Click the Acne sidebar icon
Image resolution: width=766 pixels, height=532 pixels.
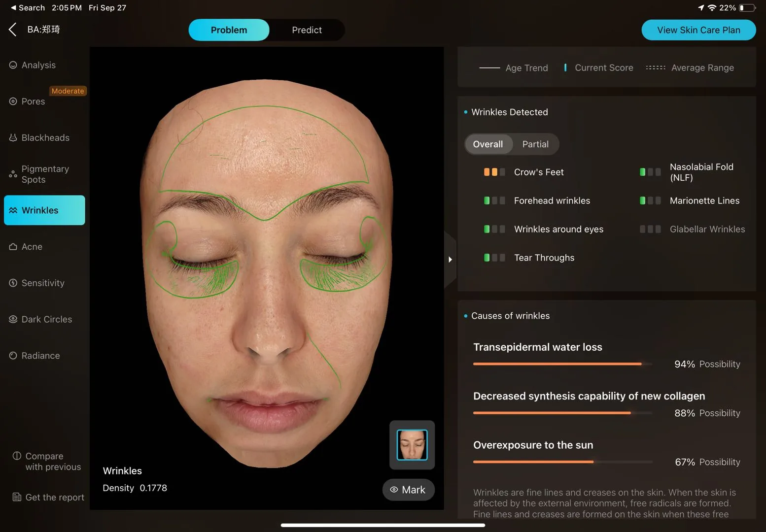coord(13,247)
